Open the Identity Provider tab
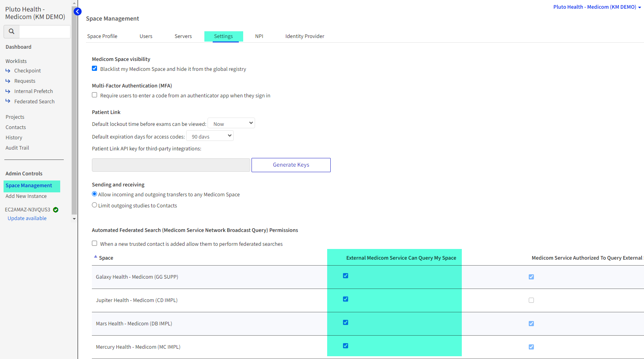 tap(305, 36)
